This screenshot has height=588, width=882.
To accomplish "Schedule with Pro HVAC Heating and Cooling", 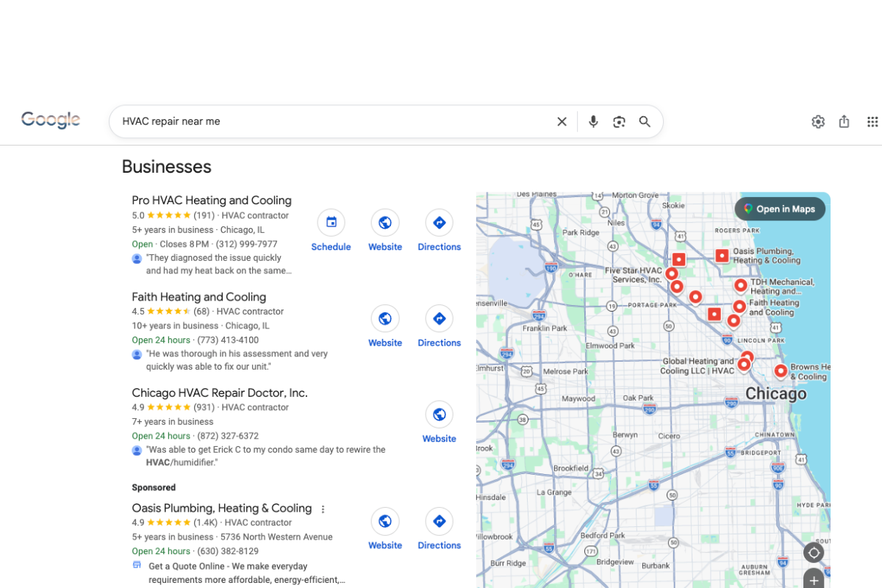I will tap(331, 231).
